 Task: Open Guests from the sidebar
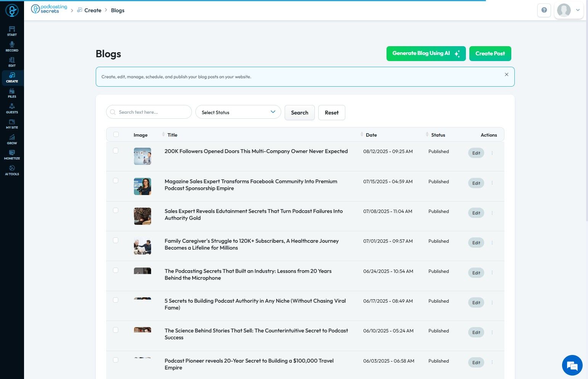click(12, 108)
